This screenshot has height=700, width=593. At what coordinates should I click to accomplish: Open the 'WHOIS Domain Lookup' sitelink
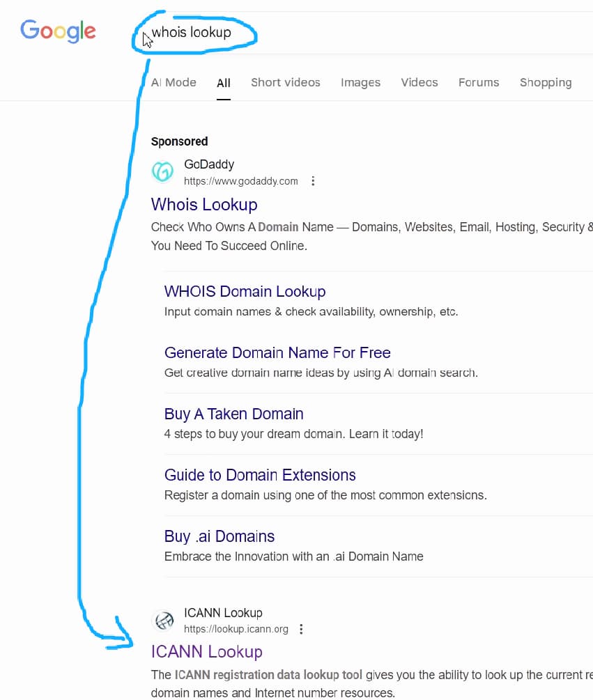245,292
